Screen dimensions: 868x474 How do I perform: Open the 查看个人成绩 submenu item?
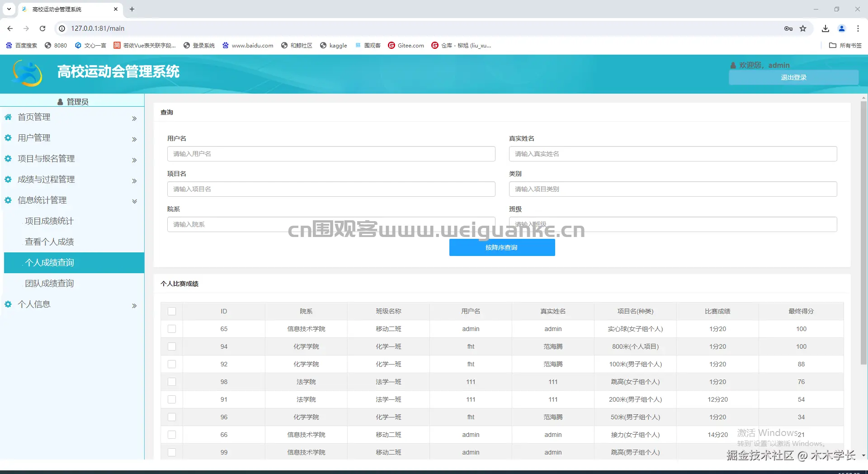point(74,242)
